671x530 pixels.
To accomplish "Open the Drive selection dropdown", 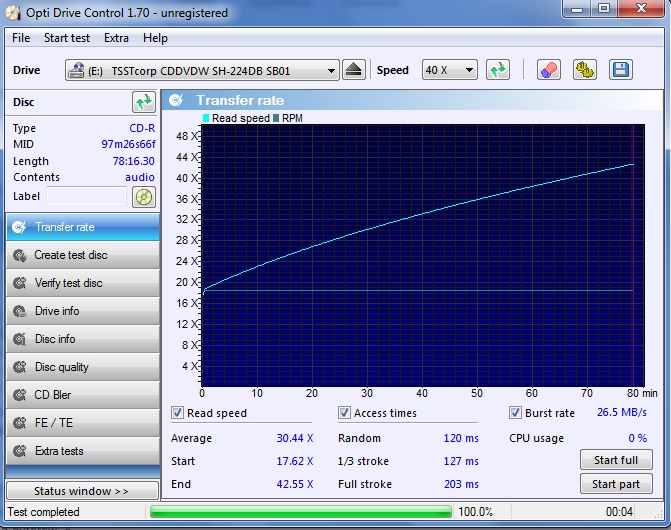I will click(202, 70).
